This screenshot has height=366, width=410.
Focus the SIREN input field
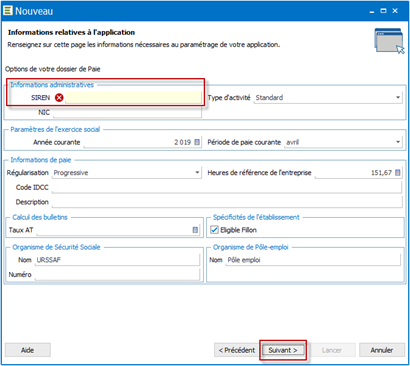pyautogui.click(x=133, y=98)
